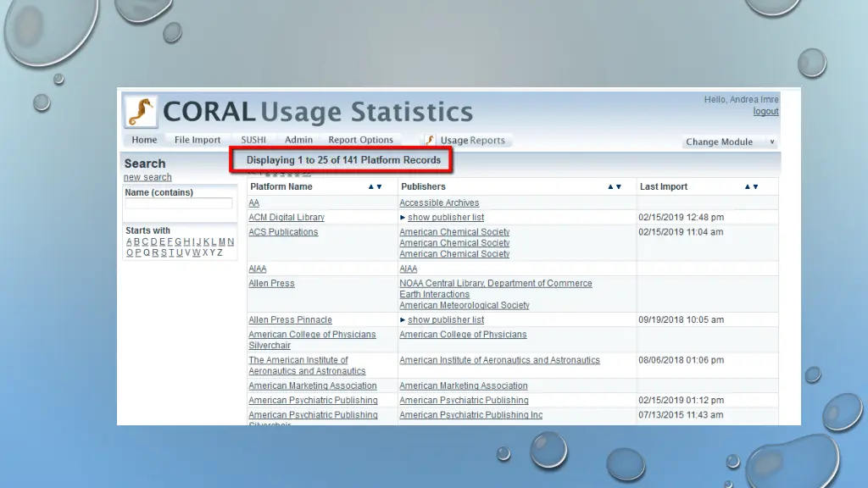Click the Name (contains) input field
868x488 pixels.
tap(178, 203)
